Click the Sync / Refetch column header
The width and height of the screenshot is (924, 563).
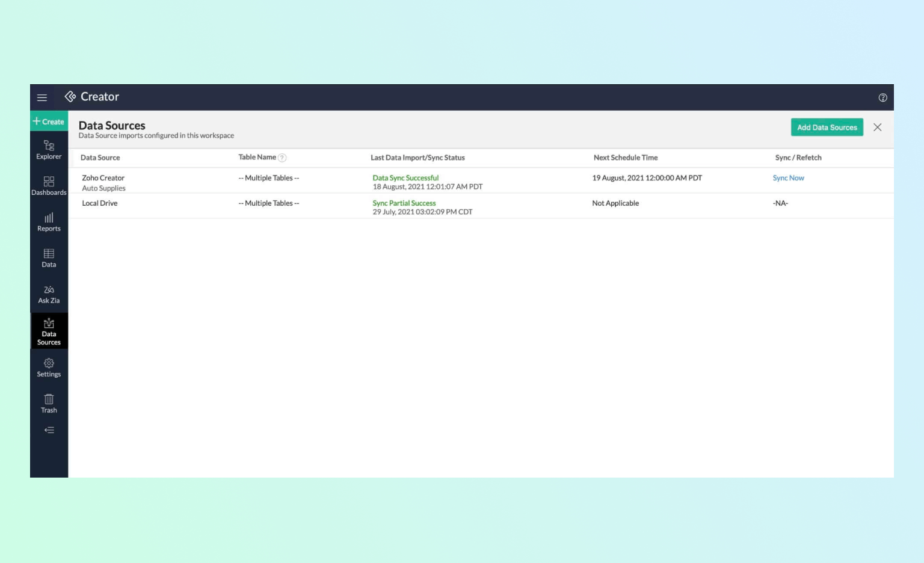pos(798,158)
